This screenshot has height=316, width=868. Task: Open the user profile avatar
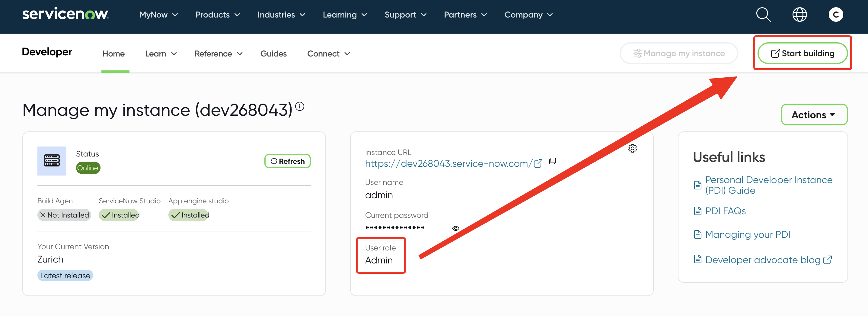[835, 15]
